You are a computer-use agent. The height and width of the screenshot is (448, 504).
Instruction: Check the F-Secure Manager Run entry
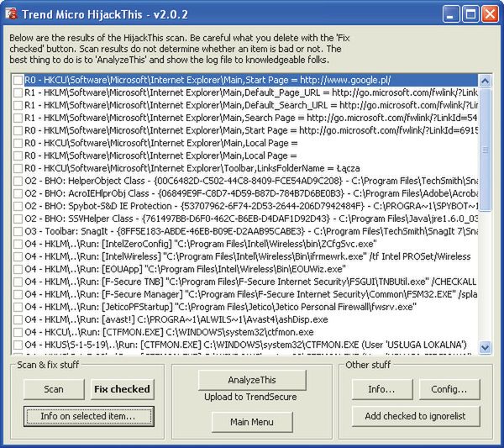tap(18, 294)
